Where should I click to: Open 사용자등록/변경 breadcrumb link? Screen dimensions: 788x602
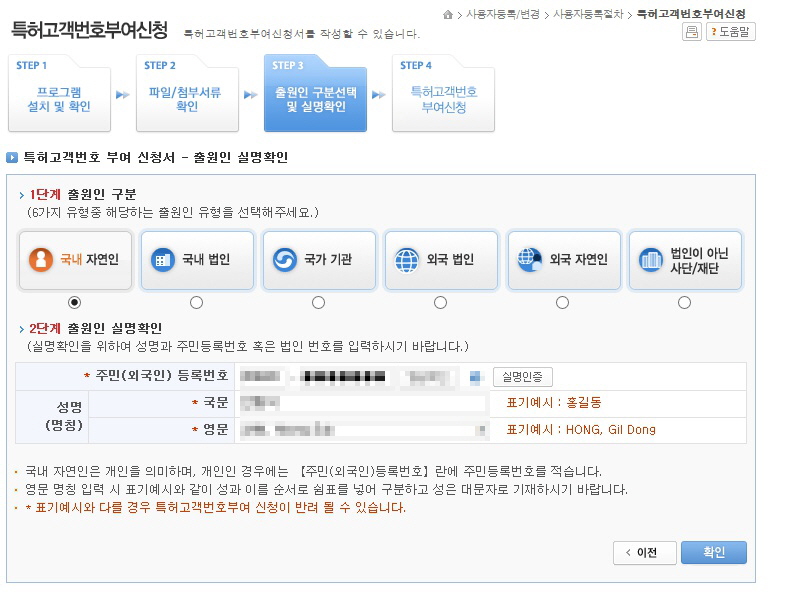point(503,15)
